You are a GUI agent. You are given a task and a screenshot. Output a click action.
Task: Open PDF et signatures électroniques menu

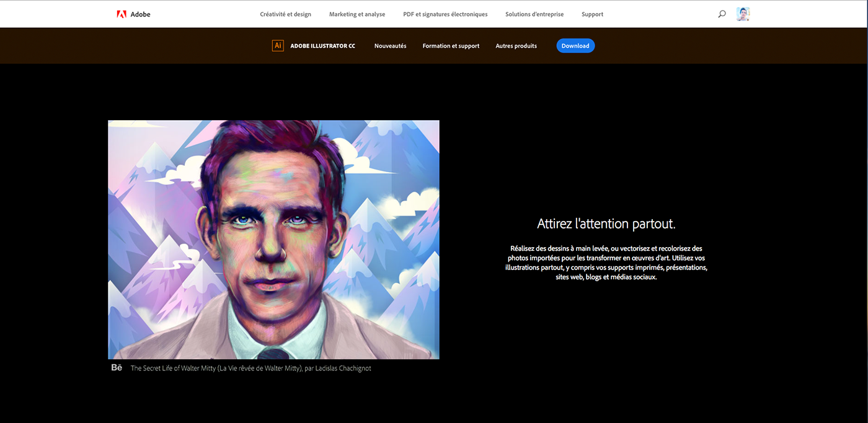coord(445,14)
